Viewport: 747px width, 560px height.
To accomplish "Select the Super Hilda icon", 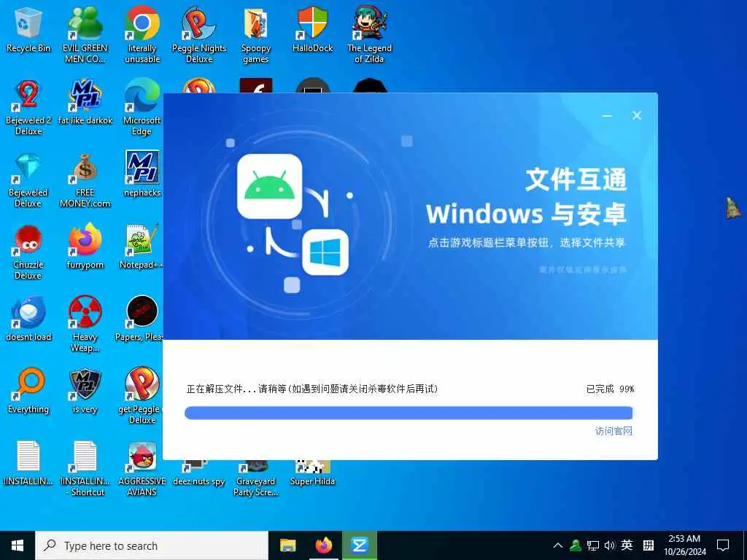I will pyautogui.click(x=312, y=474).
